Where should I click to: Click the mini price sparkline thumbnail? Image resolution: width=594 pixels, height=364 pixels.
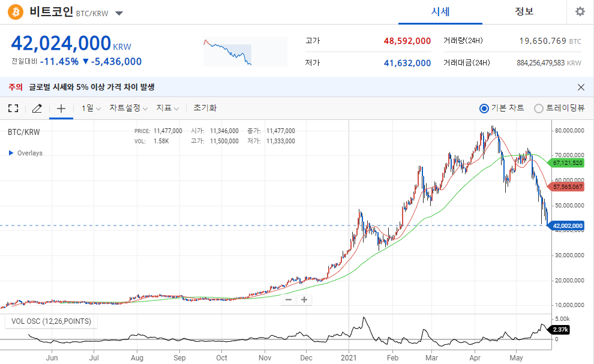point(245,52)
